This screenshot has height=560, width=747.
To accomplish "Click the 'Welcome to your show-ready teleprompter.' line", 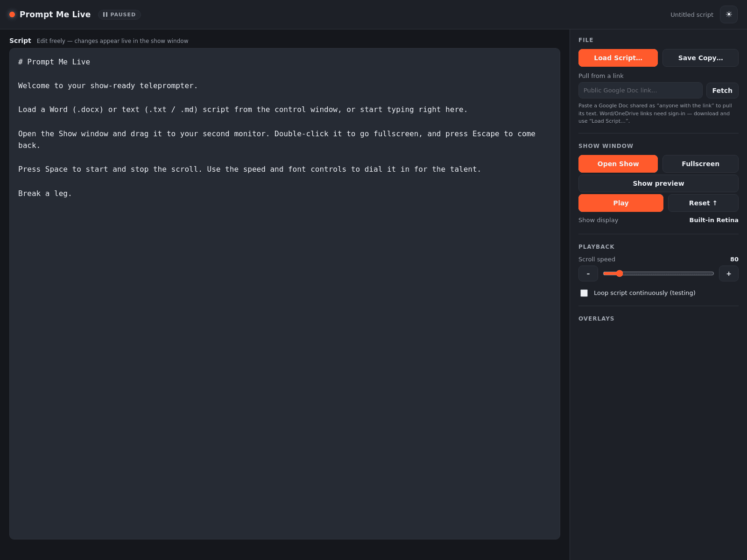I will [108, 86].
